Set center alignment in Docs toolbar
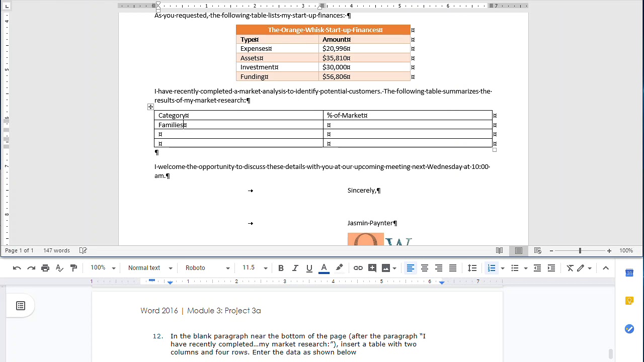 pos(425,268)
